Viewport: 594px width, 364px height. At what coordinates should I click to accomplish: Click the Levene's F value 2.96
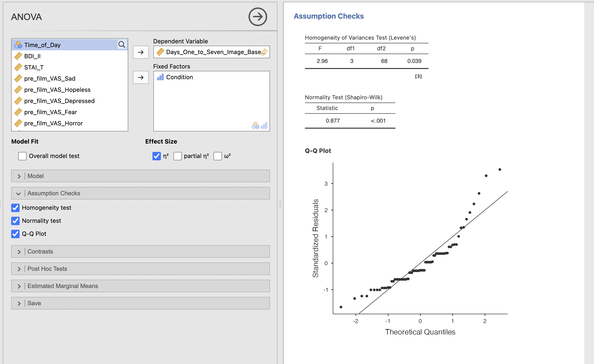click(322, 61)
